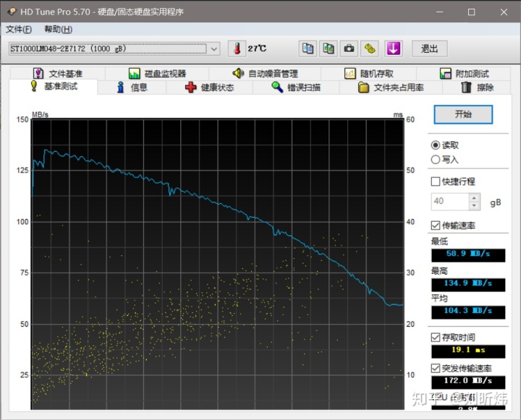The image size is (521, 420).
Task: Click the purple down-arrow minimize to tray icon
Action: point(394,49)
